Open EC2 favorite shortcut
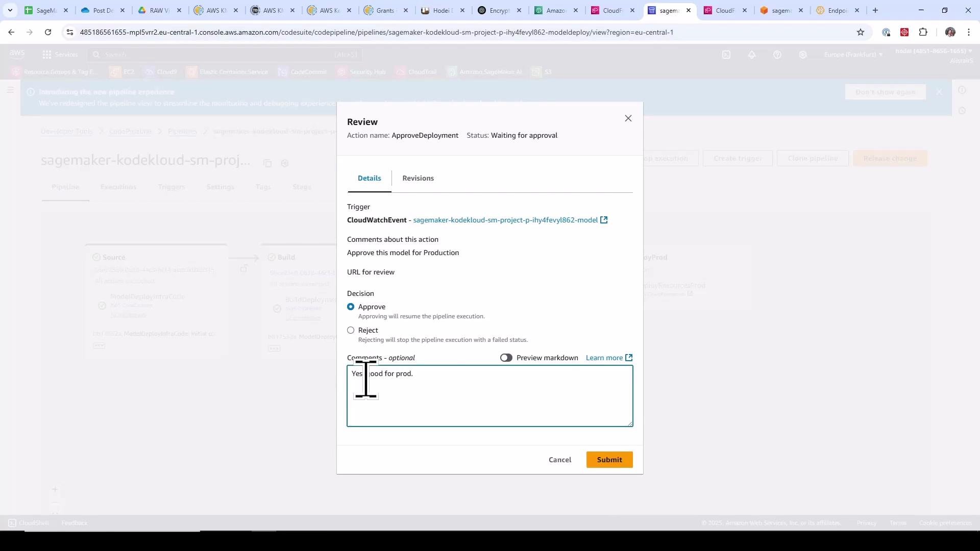 [x=122, y=72]
